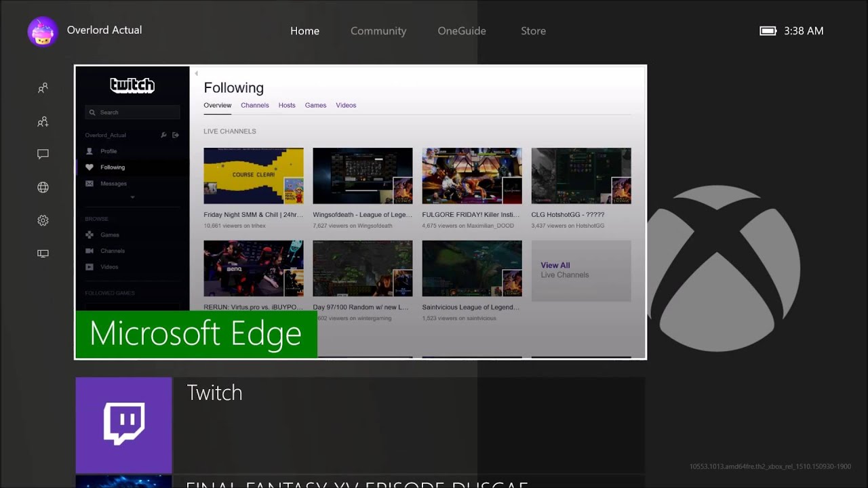The width and height of the screenshot is (868, 488).
Task: Switch to the Community tab
Action: 378,31
